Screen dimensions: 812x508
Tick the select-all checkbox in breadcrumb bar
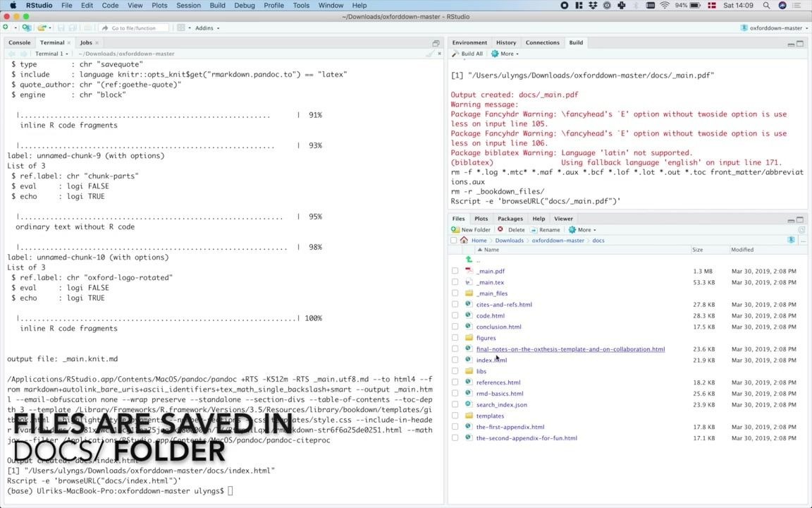point(454,240)
